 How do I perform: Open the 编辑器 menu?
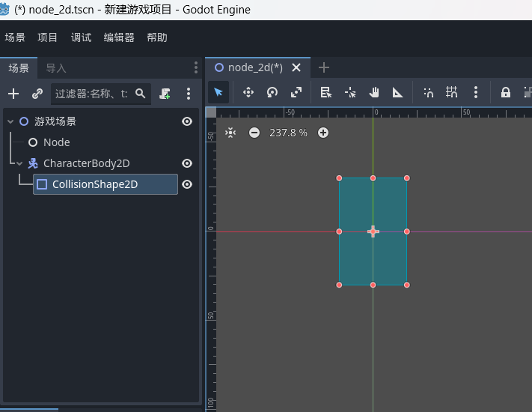[119, 37]
